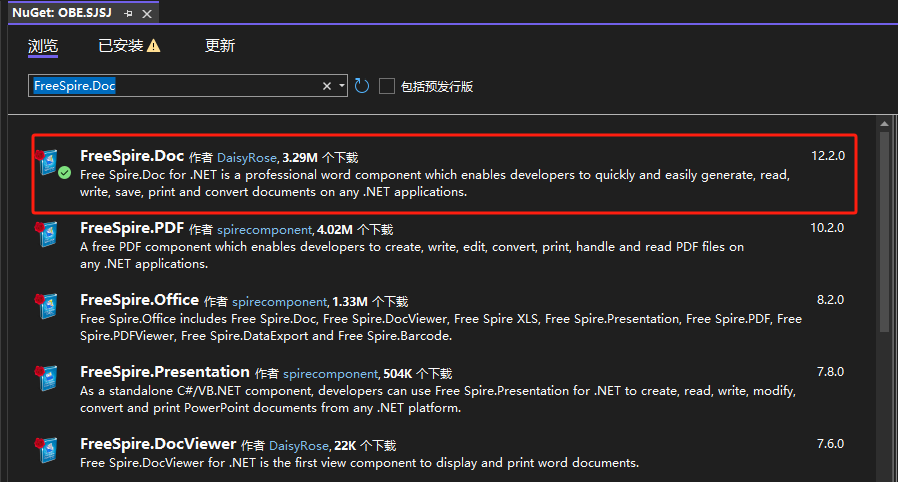This screenshot has height=482, width=898.
Task: Click the description starting 'A free PDF component'
Action: tap(412, 255)
